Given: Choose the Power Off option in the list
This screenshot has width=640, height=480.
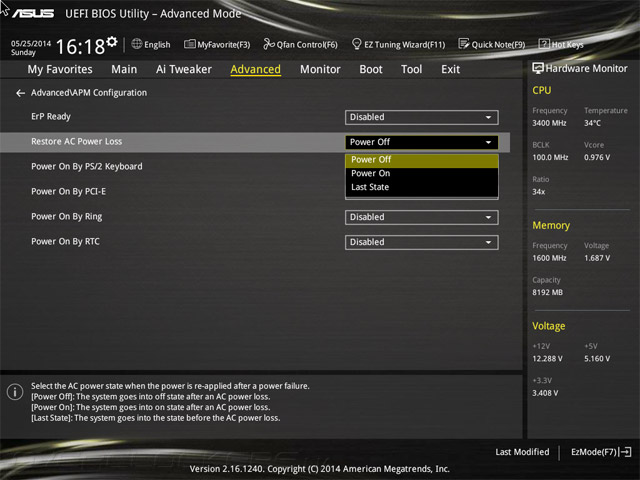Looking at the screenshot, I should [422, 160].
